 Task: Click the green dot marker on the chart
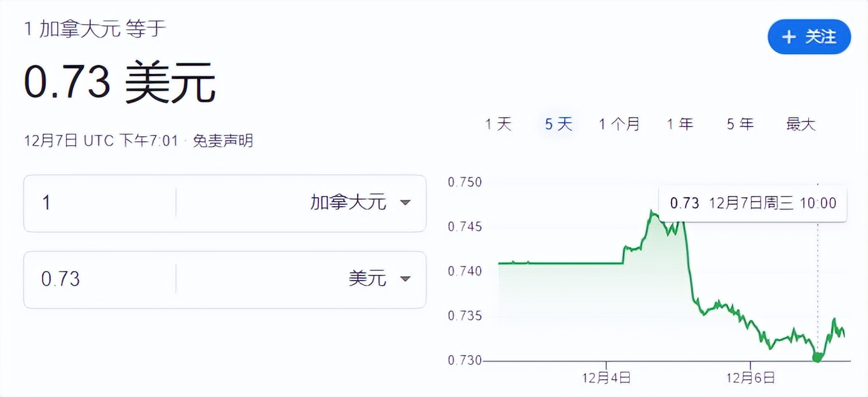[x=817, y=358]
